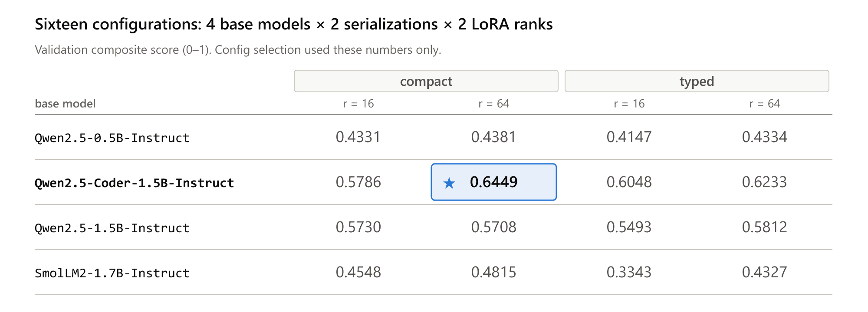Click the base model column header
The image size is (868, 312).
click(65, 104)
